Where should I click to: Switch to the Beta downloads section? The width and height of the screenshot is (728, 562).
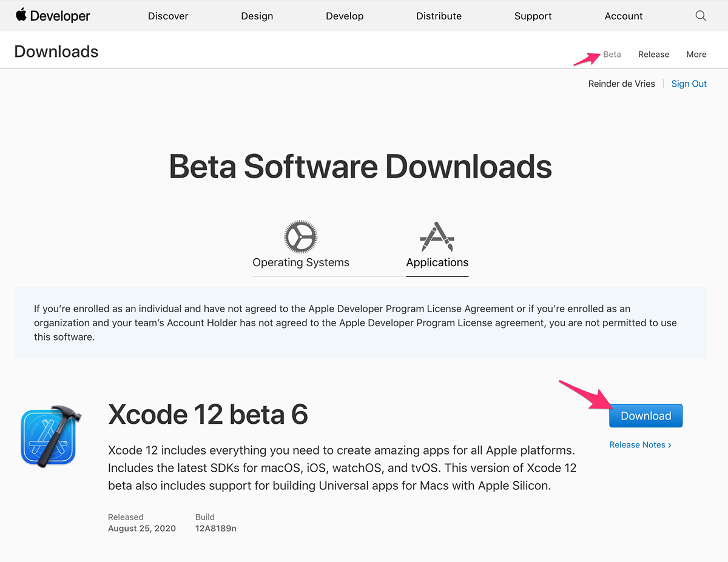(x=612, y=55)
